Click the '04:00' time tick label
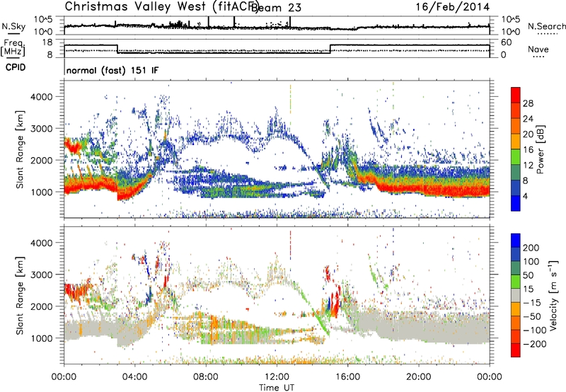Viewport: 566px width, 392px height. (134, 377)
